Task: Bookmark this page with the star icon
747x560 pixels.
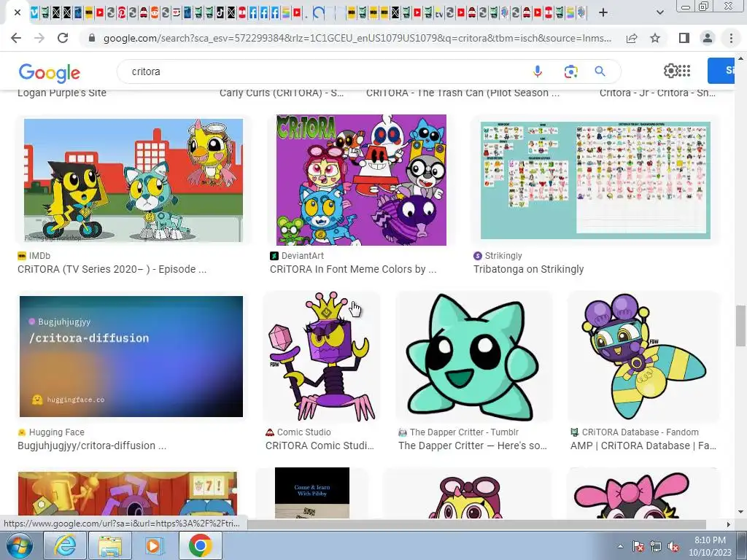Action: point(656,38)
